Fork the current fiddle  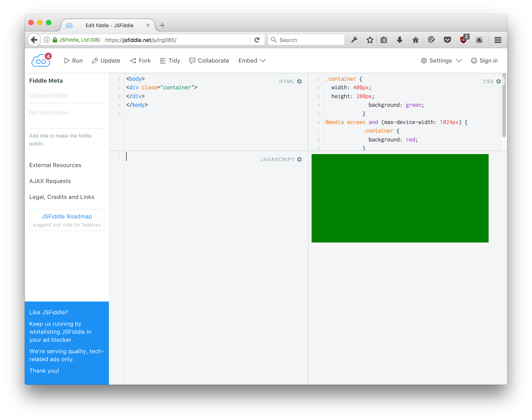point(140,61)
